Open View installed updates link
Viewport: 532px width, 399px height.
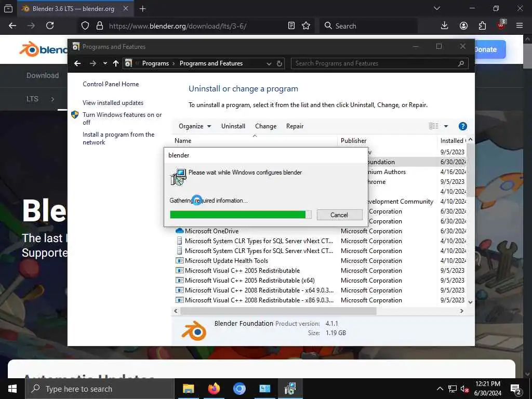pos(113,103)
